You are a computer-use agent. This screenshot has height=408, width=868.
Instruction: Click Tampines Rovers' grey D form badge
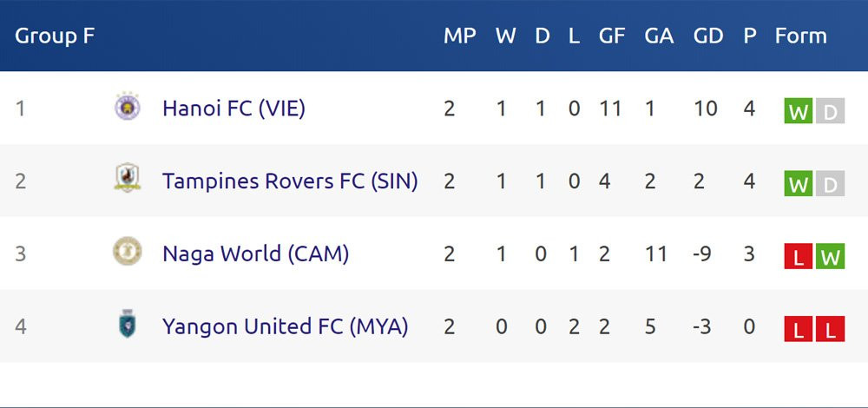point(830,185)
